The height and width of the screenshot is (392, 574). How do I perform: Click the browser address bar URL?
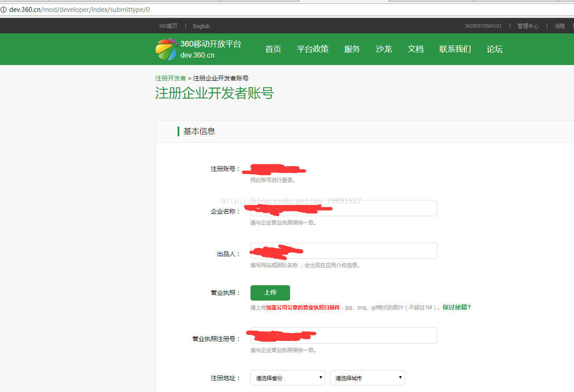click(x=79, y=10)
